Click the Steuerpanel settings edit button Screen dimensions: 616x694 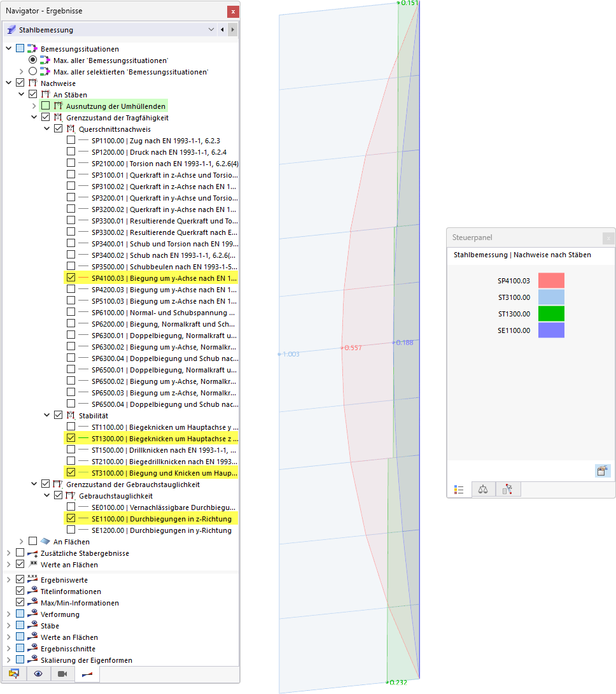pyautogui.click(x=602, y=471)
